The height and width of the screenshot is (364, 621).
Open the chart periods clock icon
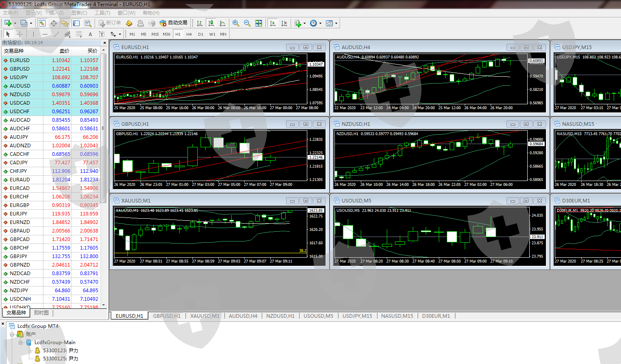313,23
